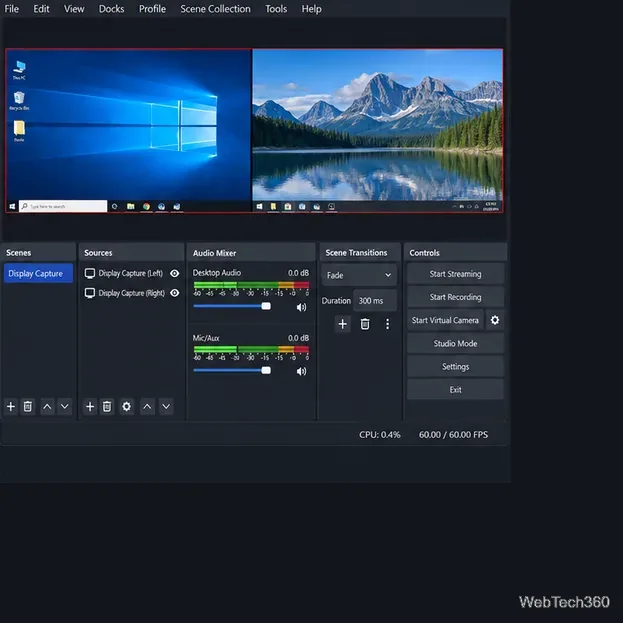This screenshot has width=623, height=623.
Task: Remove selected source with trash icon
Action: tap(107, 406)
